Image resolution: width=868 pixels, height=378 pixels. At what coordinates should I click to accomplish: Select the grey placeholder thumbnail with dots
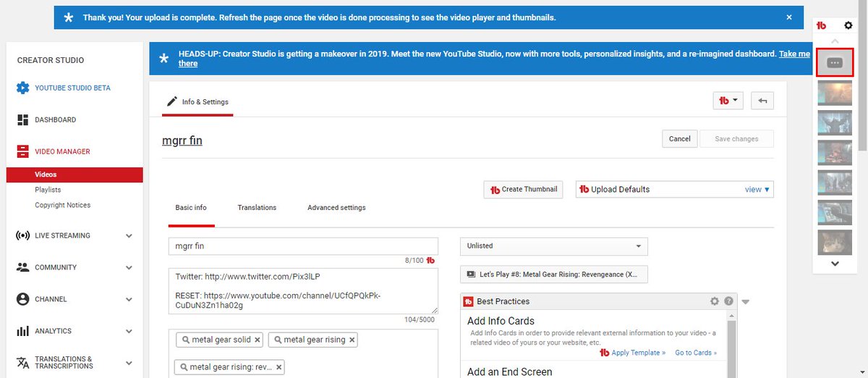(x=835, y=63)
